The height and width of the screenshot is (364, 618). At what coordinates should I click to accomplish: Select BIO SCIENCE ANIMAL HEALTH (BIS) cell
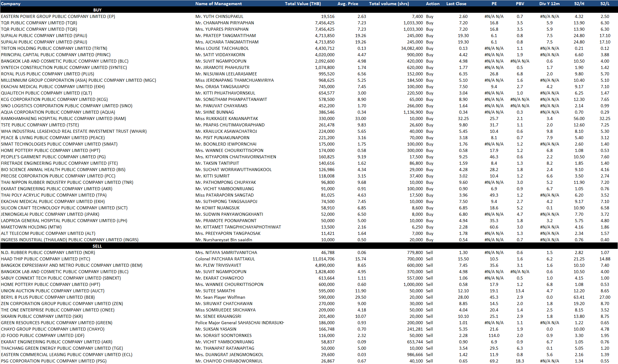(x=63, y=170)
